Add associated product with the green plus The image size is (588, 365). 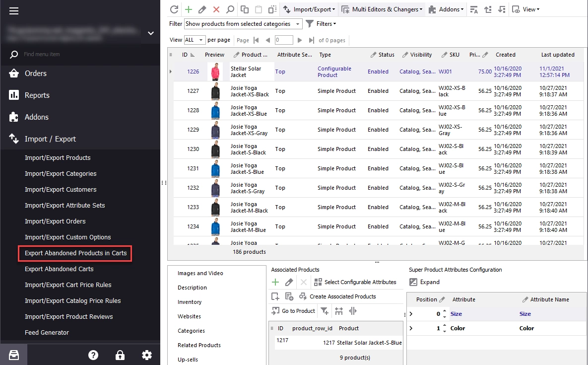(275, 282)
